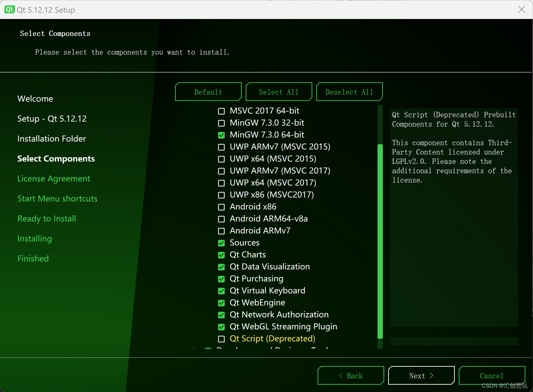This screenshot has width=533, height=392.
Task: Uncheck the Sources checkbox
Action: click(221, 243)
